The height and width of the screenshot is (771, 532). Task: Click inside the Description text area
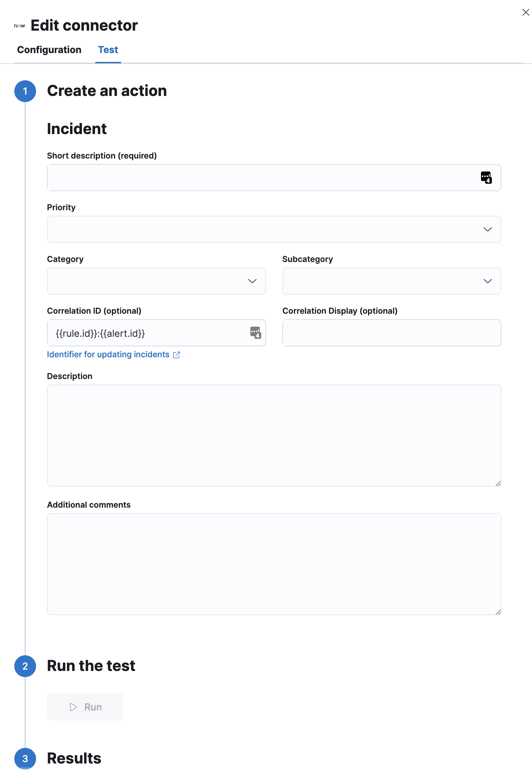[x=274, y=435]
